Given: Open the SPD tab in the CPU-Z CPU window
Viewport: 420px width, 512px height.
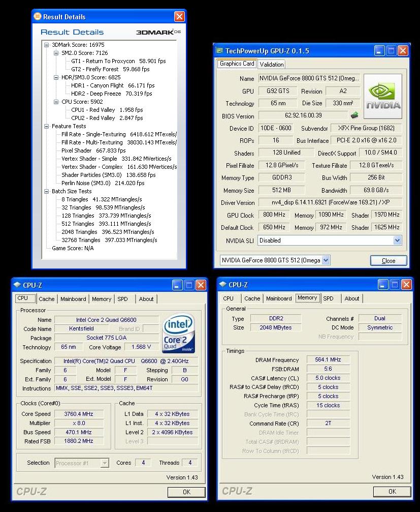Looking at the screenshot, I should click(122, 299).
